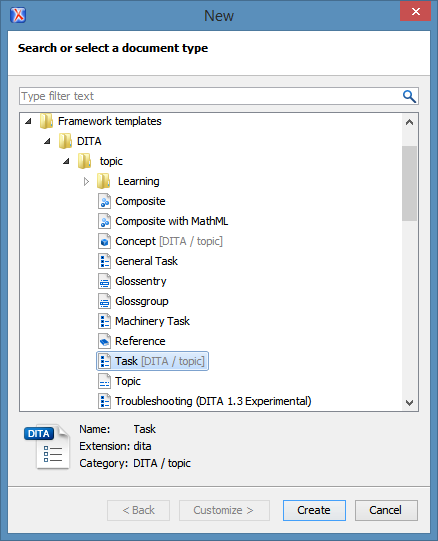Click the General Task file icon
The width and height of the screenshot is (438, 541).
pos(104,261)
